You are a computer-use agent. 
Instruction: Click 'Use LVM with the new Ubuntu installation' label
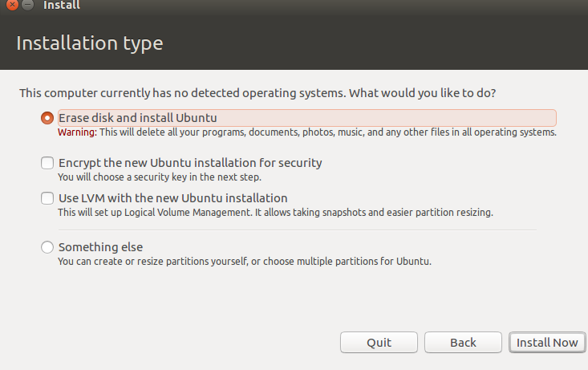(172, 198)
